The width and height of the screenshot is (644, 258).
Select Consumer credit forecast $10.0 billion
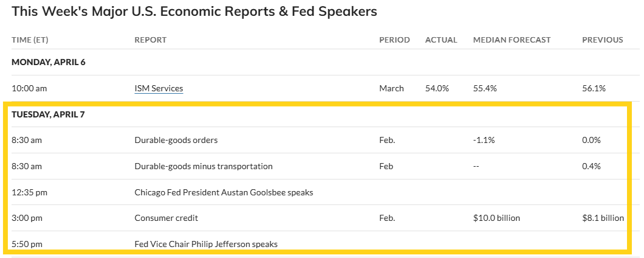(x=496, y=218)
